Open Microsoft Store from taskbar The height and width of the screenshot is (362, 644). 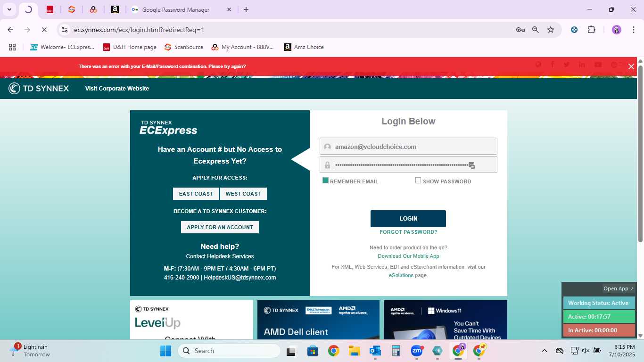(x=313, y=351)
